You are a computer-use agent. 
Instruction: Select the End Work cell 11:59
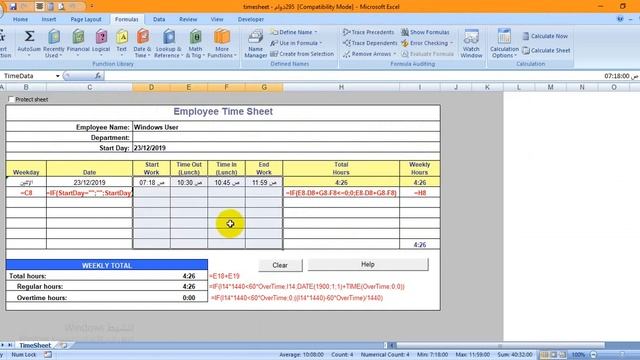coord(264,182)
